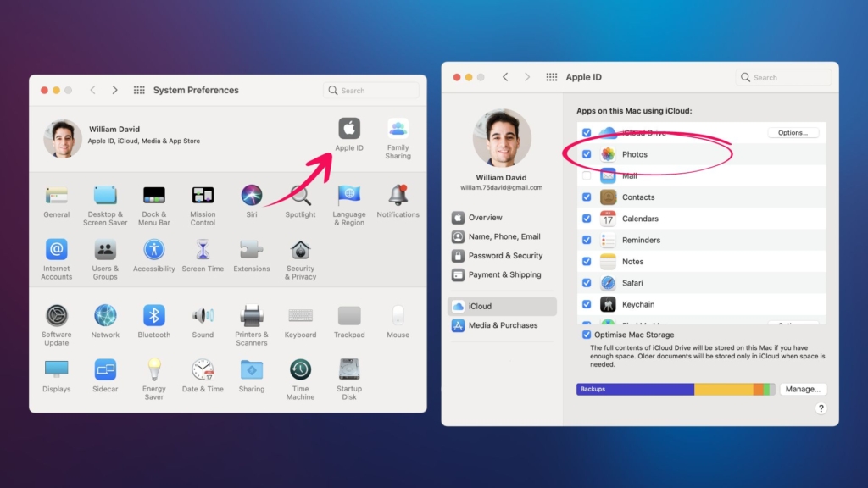Open Language & Region preferences
This screenshot has height=488, width=868.
tap(348, 206)
